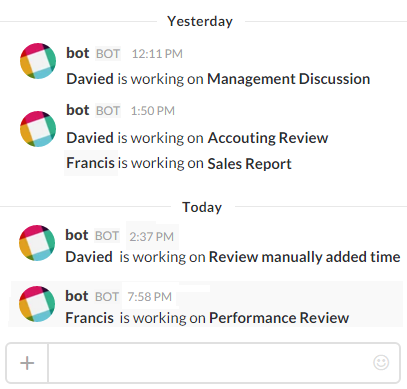Click the 12:11 PM timestamp
The width and height of the screenshot is (407, 389).
pyautogui.click(x=157, y=54)
